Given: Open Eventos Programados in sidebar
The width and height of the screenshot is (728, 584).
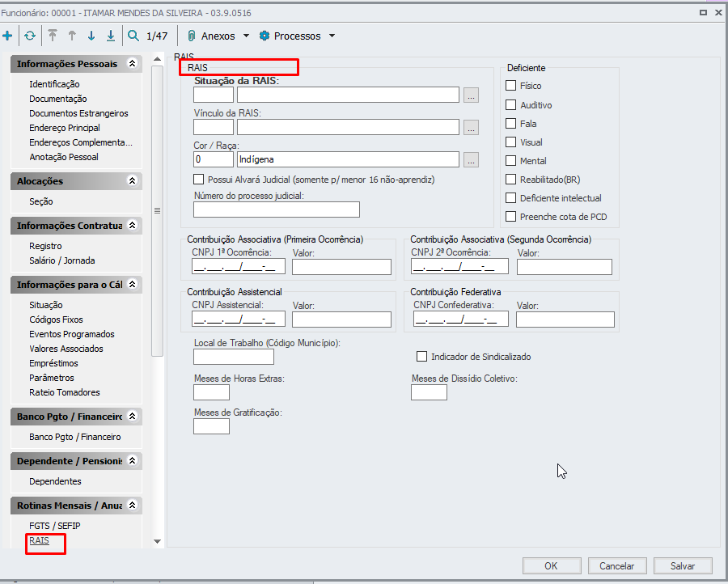Looking at the screenshot, I should pyautogui.click(x=71, y=334).
